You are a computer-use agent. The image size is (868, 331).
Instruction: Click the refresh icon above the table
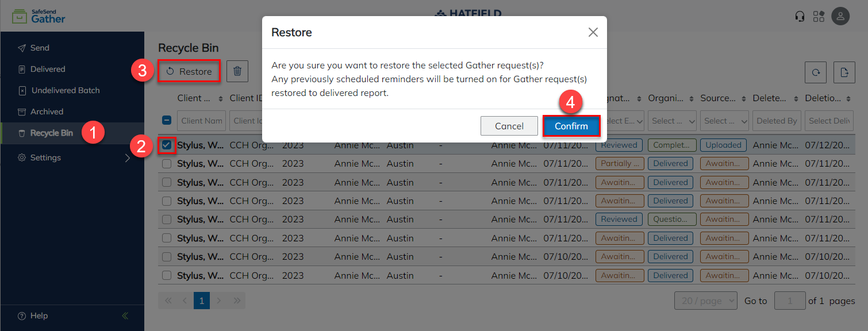(816, 72)
